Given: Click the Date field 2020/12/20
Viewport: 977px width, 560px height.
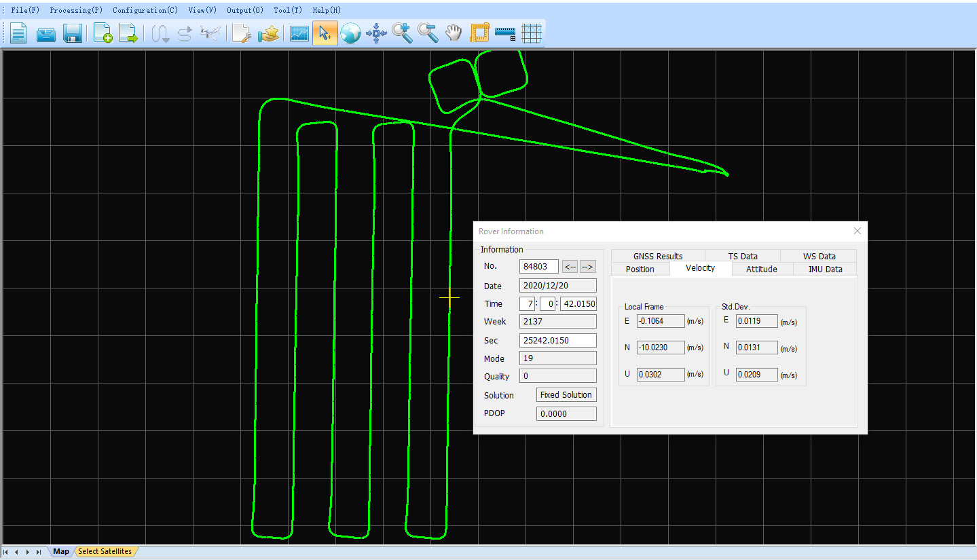Looking at the screenshot, I should point(558,286).
